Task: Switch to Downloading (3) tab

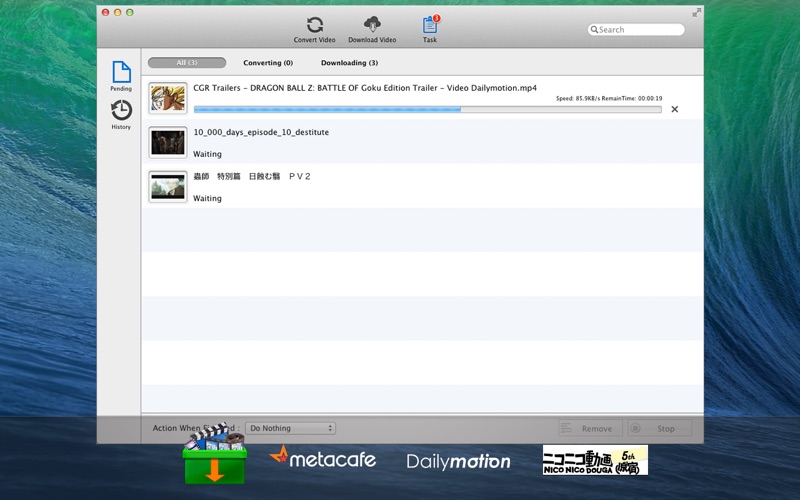Action: coord(349,63)
